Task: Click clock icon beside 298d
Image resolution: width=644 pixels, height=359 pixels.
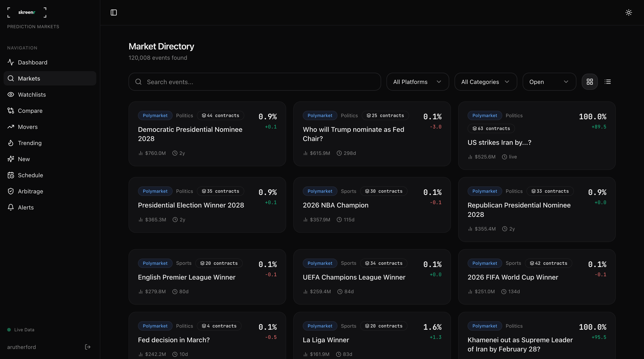Action: coord(339,153)
